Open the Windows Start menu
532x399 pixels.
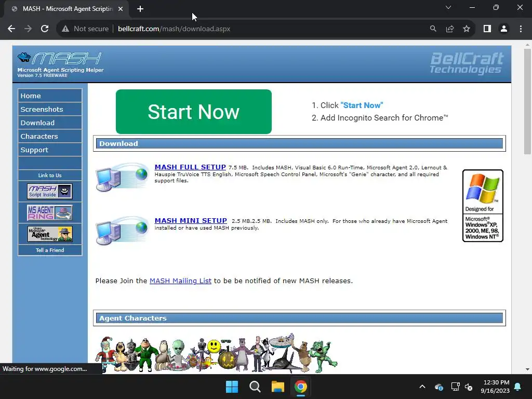click(232, 387)
